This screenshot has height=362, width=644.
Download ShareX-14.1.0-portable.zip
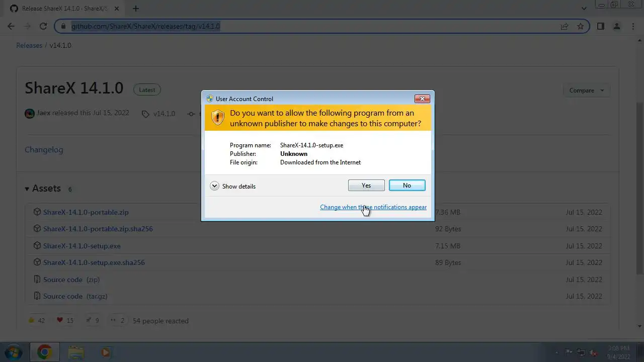point(86,212)
